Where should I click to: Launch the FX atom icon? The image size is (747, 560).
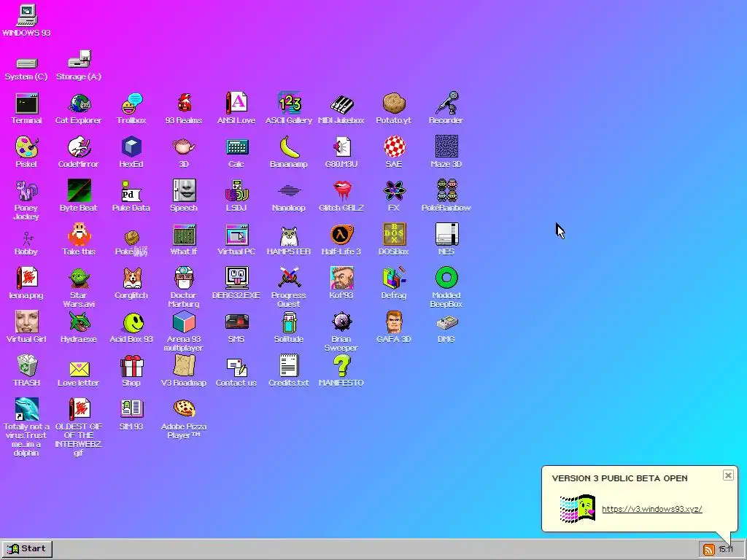point(394,191)
